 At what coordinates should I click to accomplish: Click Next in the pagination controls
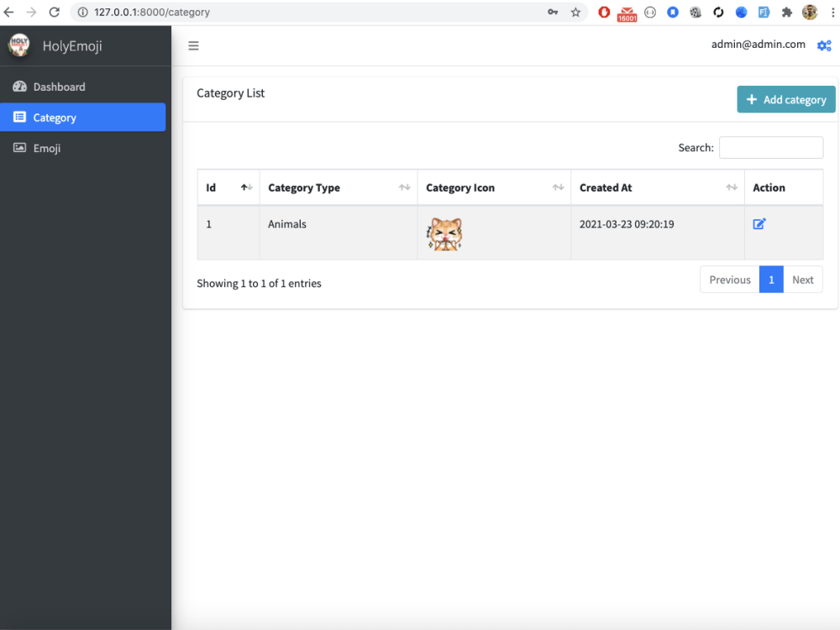click(x=803, y=279)
